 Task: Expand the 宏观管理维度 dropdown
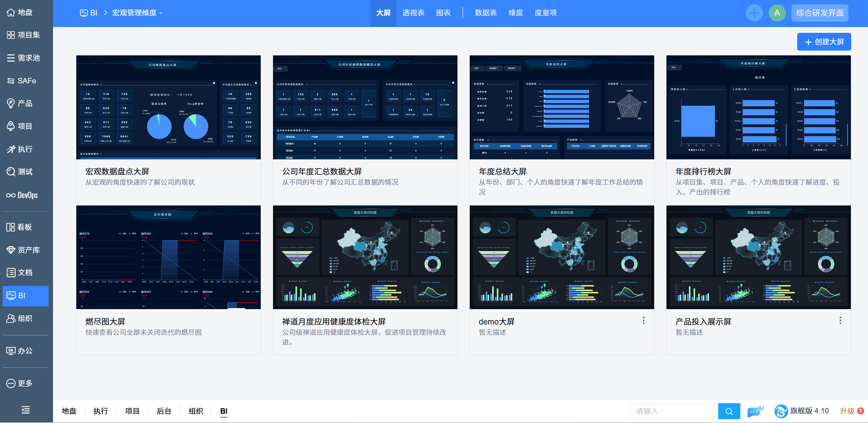[138, 13]
